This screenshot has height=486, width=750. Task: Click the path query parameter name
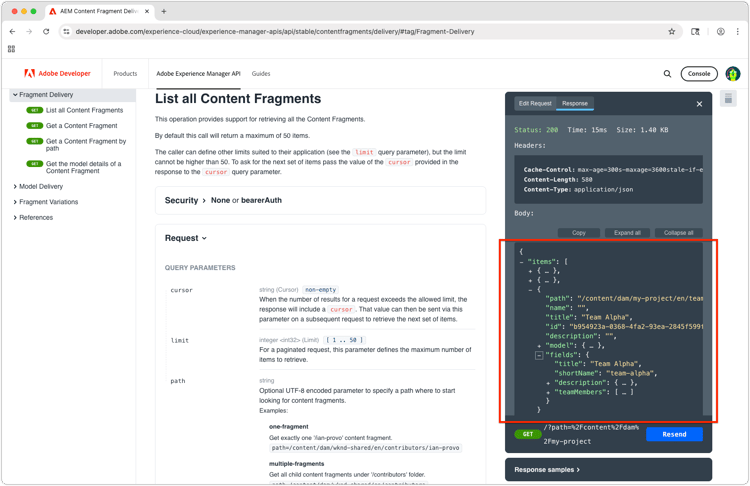[177, 381]
